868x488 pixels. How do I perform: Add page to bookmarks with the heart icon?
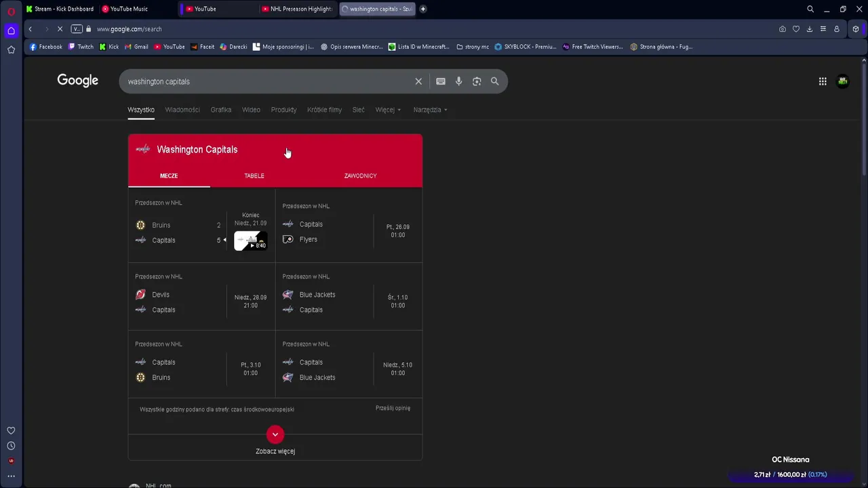[x=796, y=29]
